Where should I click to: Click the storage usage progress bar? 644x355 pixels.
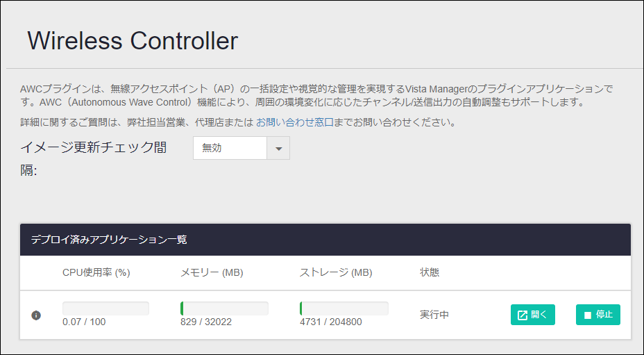point(344,308)
